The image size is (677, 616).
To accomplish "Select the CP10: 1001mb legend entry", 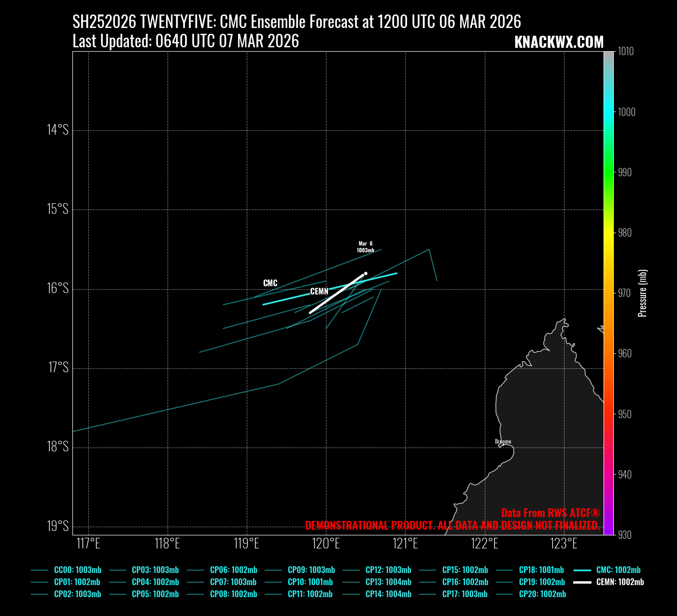I will click(x=310, y=582).
